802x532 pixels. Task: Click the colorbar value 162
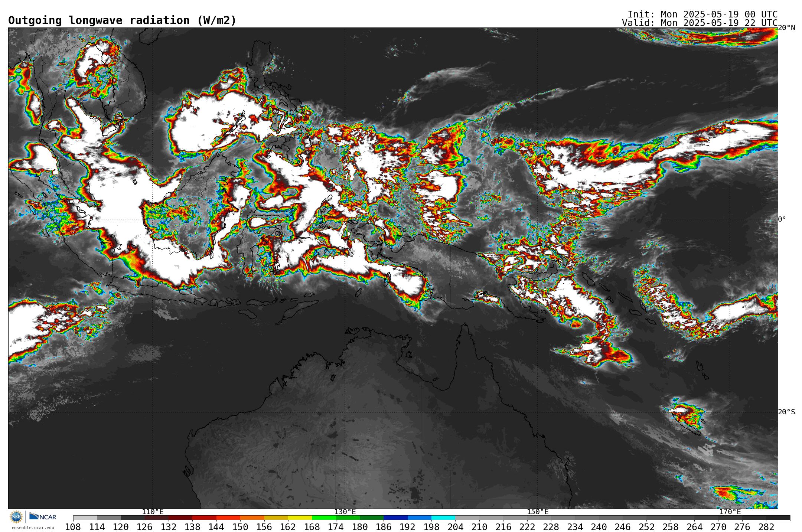click(288, 527)
